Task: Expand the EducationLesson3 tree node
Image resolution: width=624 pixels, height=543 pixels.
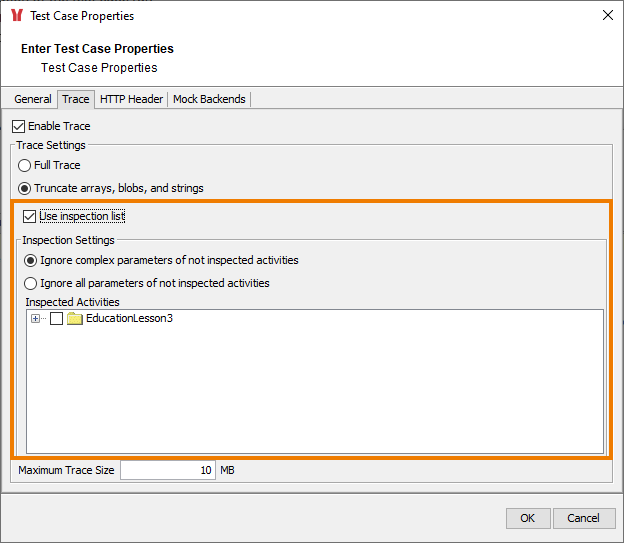Action: 36,319
